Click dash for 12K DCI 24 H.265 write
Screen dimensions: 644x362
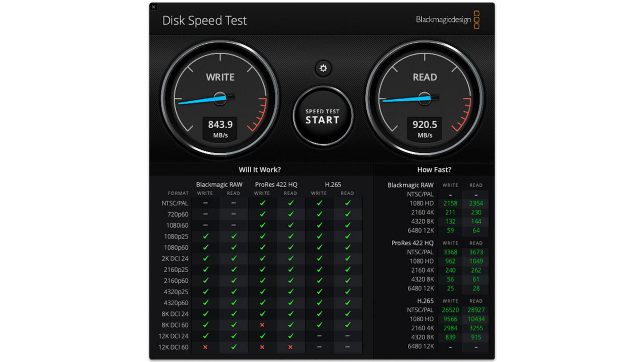click(319, 336)
